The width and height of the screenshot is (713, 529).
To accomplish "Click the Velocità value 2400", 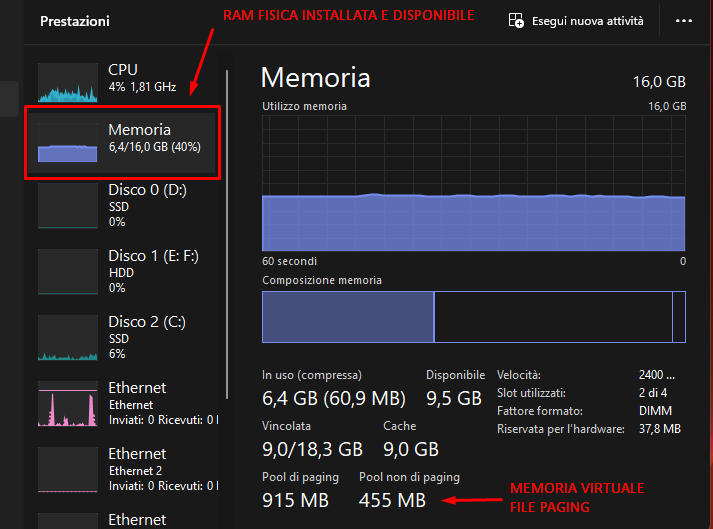I will pos(657,375).
